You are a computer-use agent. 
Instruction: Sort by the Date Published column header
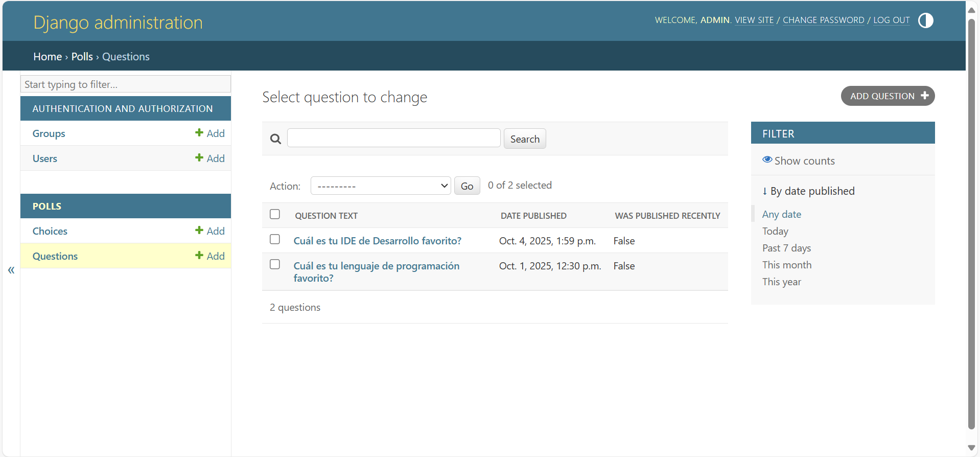[x=533, y=216]
